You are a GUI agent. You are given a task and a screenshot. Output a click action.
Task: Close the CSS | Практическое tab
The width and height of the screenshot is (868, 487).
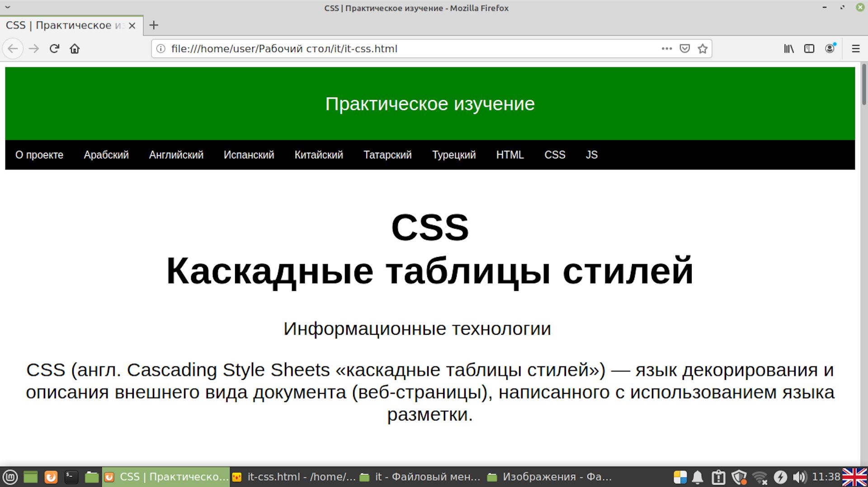coord(132,25)
